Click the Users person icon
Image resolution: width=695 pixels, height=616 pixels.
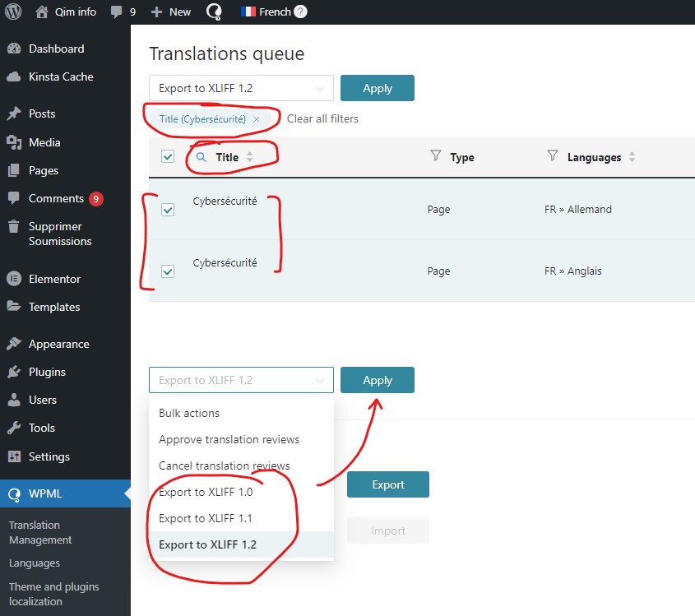(14, 400)
